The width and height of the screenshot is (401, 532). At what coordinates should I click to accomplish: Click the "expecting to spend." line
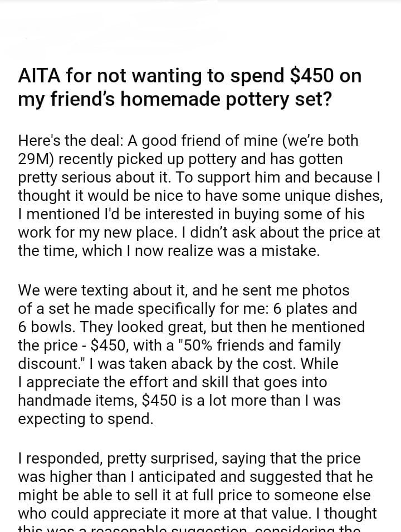click(85, 418)
